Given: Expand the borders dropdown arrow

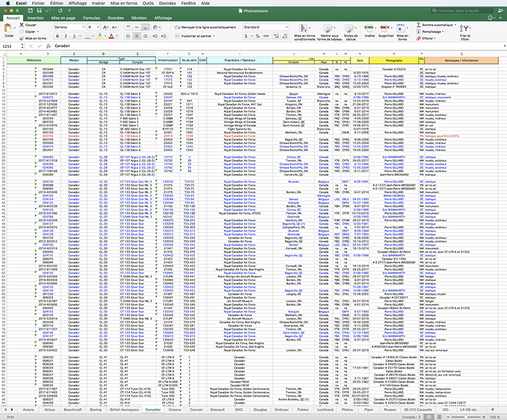Looking at the screenshot, I should pyautogui.click(x=93, y=36).
